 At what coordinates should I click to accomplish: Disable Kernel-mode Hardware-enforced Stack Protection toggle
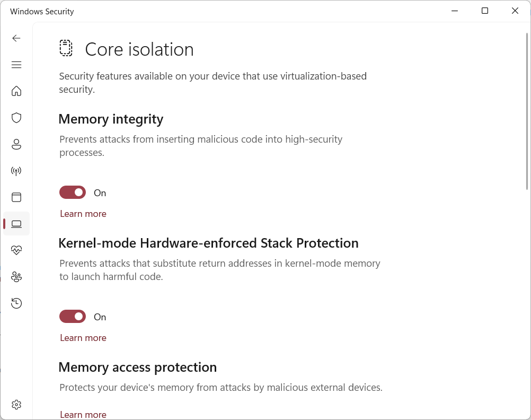pyautogui.click(x=73, y=317)
